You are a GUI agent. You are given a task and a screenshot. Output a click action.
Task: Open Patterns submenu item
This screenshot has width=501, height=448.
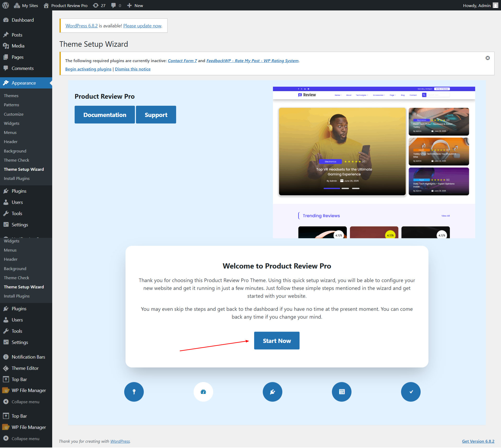11,105
